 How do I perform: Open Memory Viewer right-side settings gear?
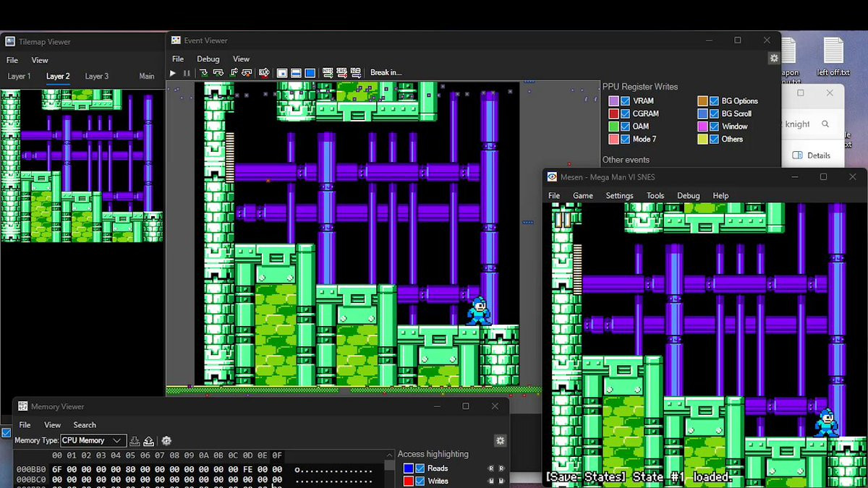tap(500, 440)
